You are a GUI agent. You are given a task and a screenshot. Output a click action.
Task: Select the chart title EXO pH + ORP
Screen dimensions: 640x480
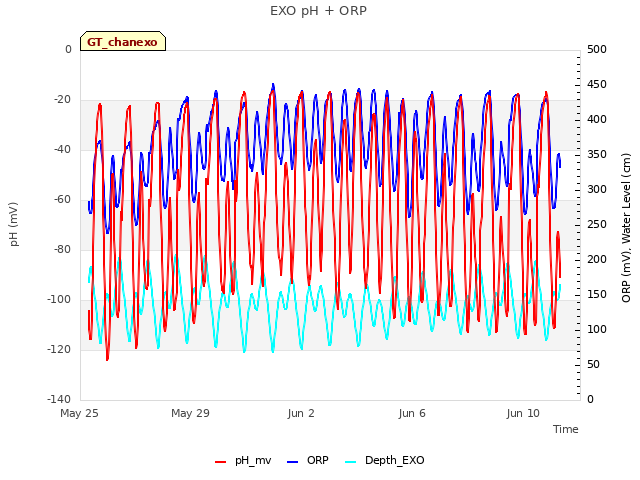point(318,11)
